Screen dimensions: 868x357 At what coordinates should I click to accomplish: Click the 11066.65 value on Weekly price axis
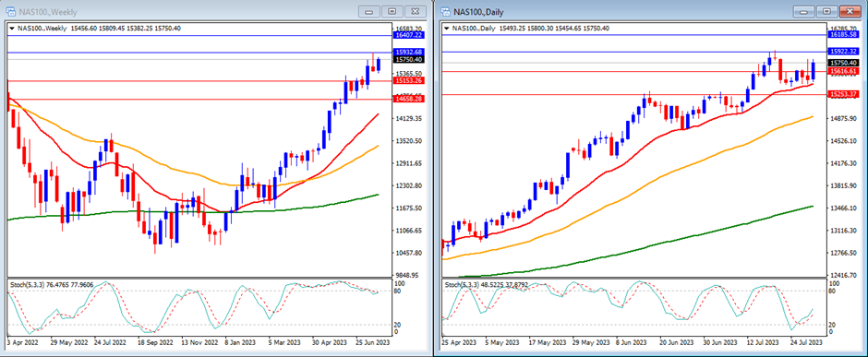pyautogui.click(x=410, y=231)
